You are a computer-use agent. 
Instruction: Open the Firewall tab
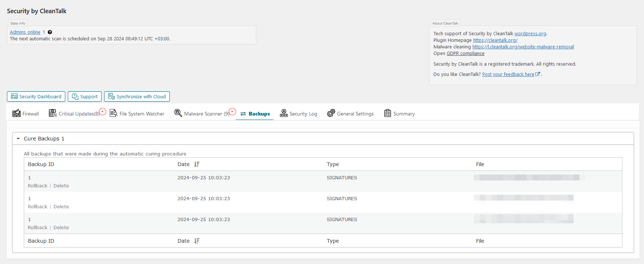pos(26,114)
